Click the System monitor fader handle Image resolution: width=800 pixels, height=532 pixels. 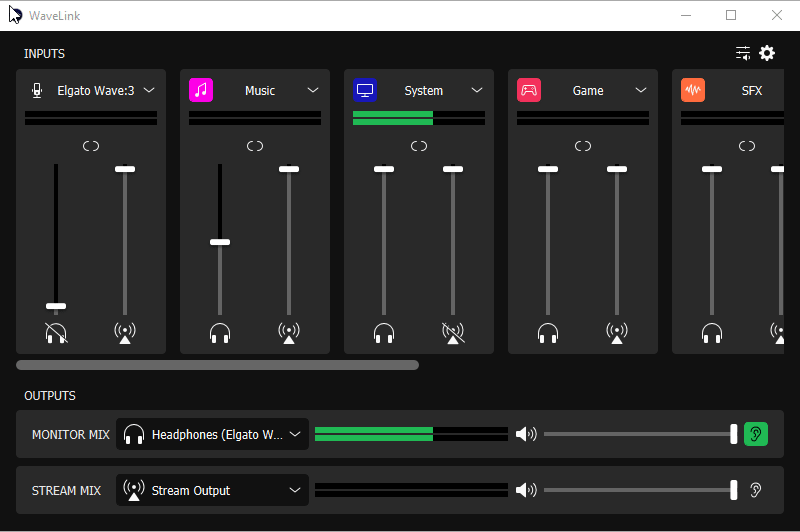click(384, 169)
